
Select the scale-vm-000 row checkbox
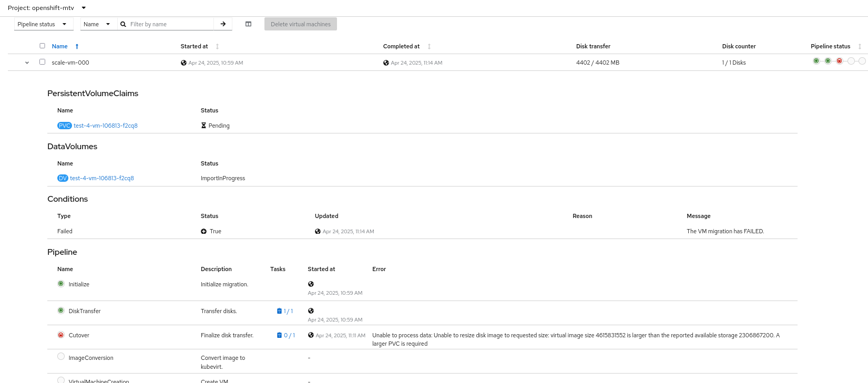pyautogui.click(x=43, y=62)
